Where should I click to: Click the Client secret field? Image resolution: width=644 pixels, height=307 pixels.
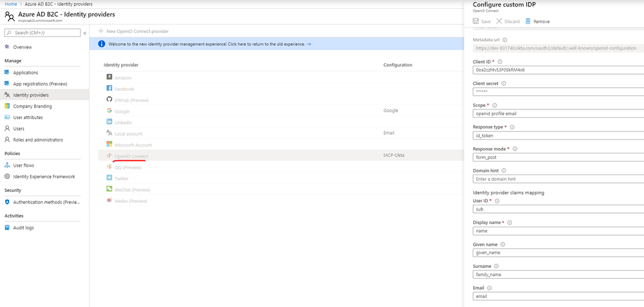click(x=558, y=91)
